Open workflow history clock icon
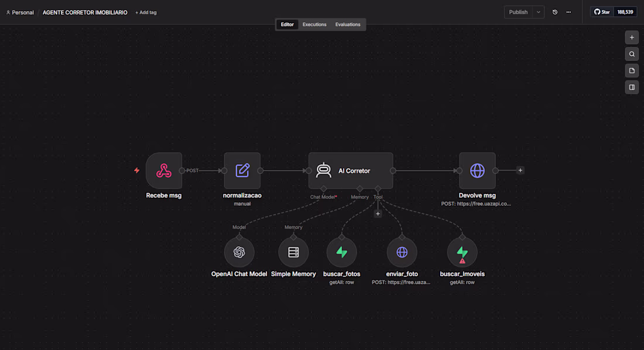The width and height of the screenshot is (644, 350). pyautogui.click(x=555, y=12)
